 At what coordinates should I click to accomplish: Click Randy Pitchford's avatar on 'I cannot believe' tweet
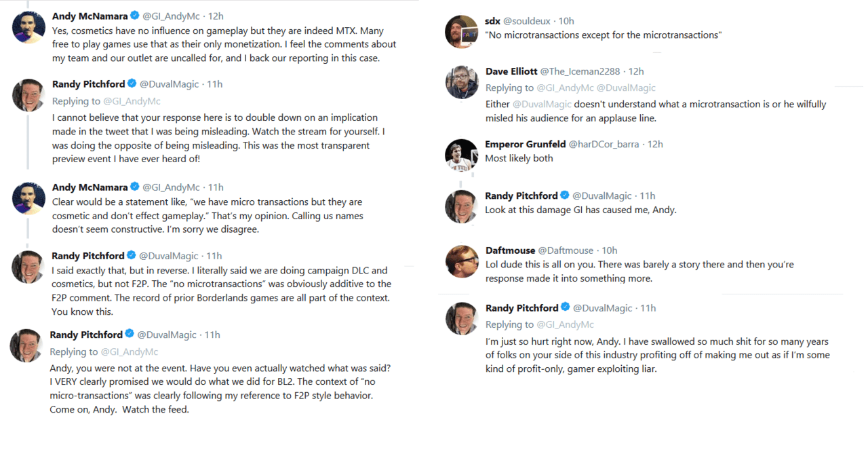29,96
